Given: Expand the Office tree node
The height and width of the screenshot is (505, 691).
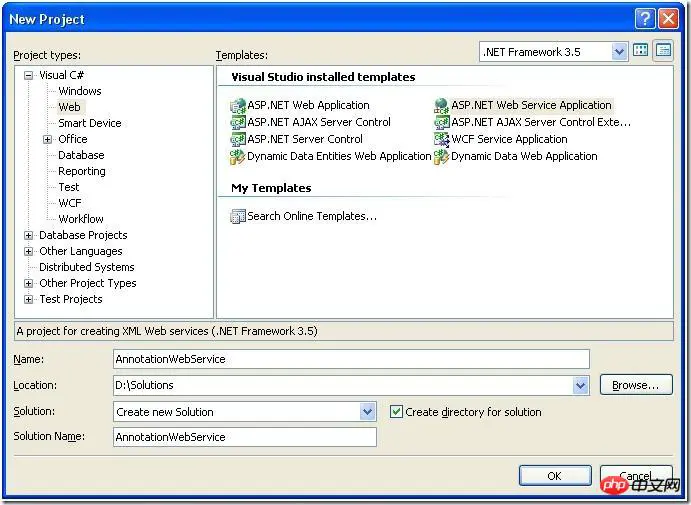Looking at the screenshot, I should click(48, 139).
